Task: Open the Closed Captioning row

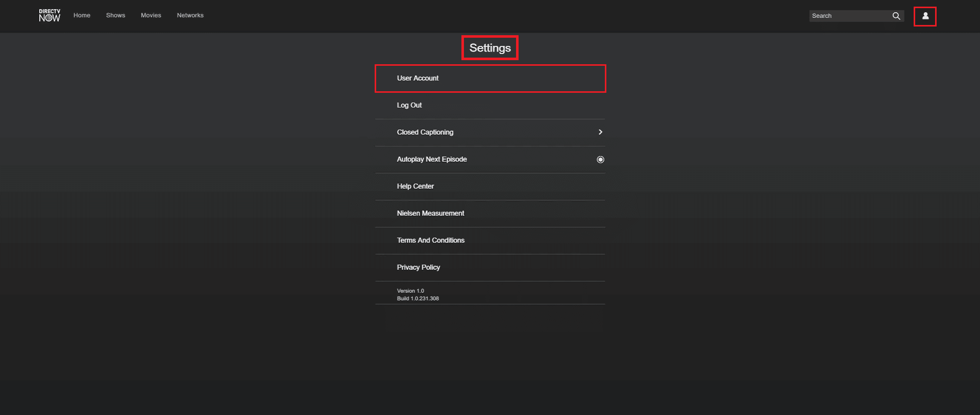Action: point(490,133)
